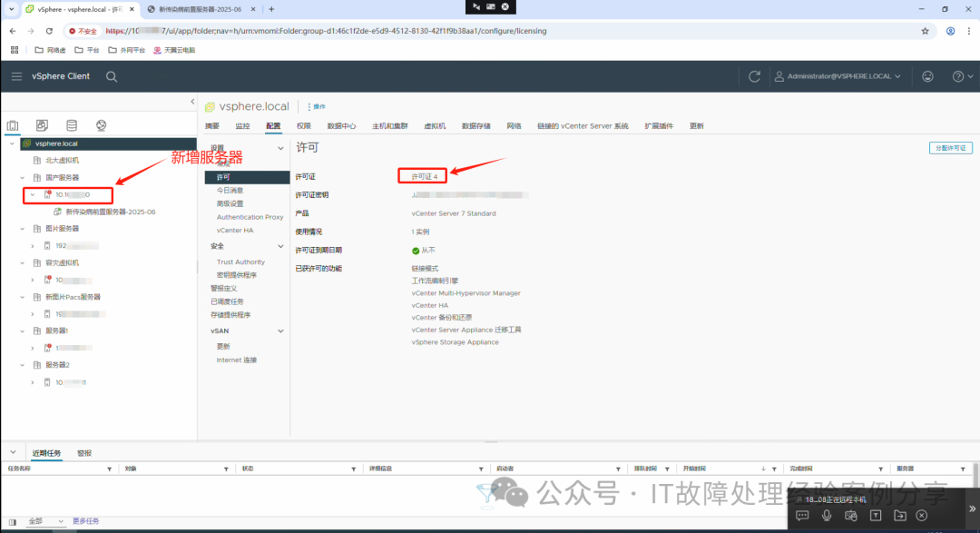Screen dimensions: 980x533
Task: Switch to the 摘要 tab
Action: click(x=211, y=125)
